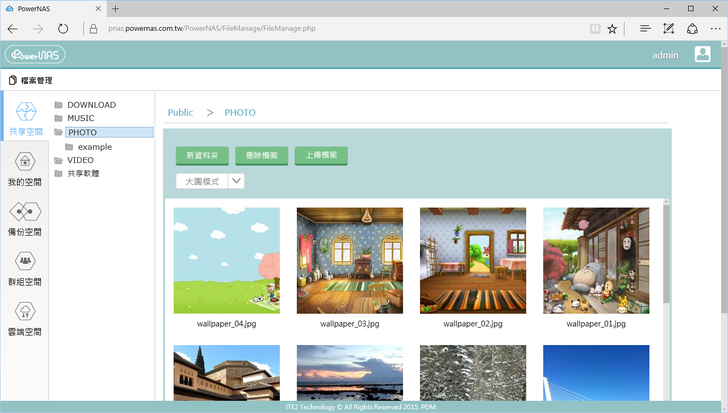The height and width of the screenshot is (413, 728).
Task: Open the VIDEO folder in tree
Action: point(80,160)
